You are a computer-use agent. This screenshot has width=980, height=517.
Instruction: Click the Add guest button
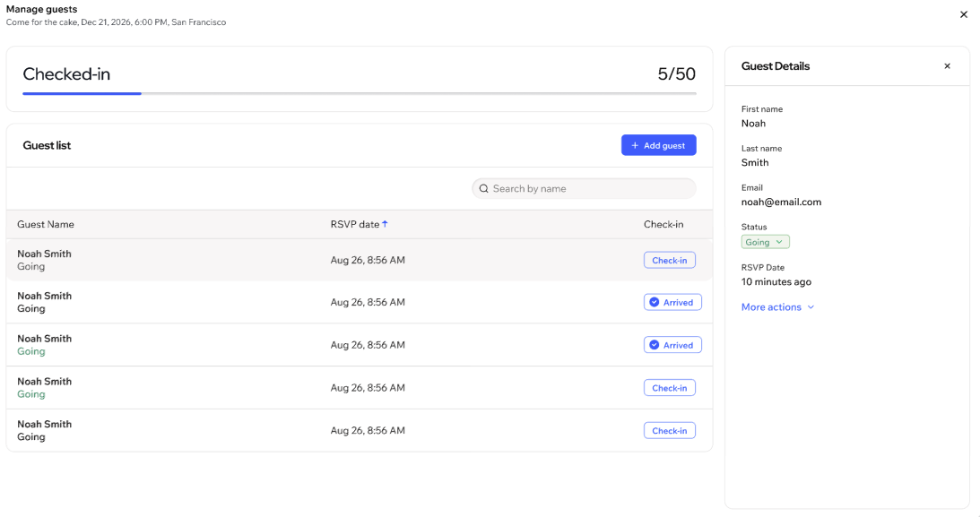658,145
